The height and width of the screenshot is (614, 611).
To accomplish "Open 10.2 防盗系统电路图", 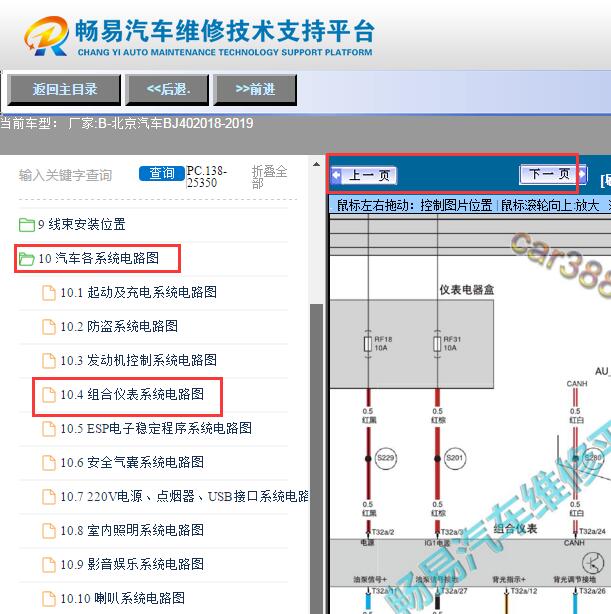I will [119, 326].
